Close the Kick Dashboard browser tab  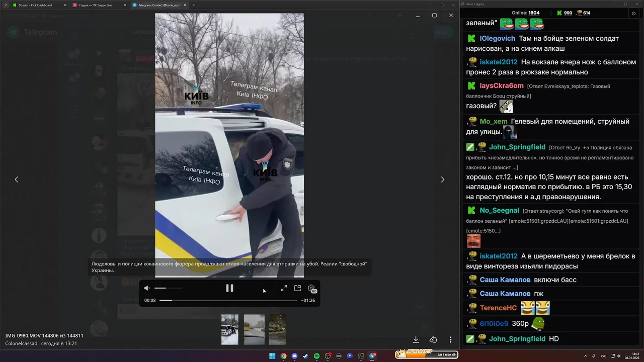65,5
